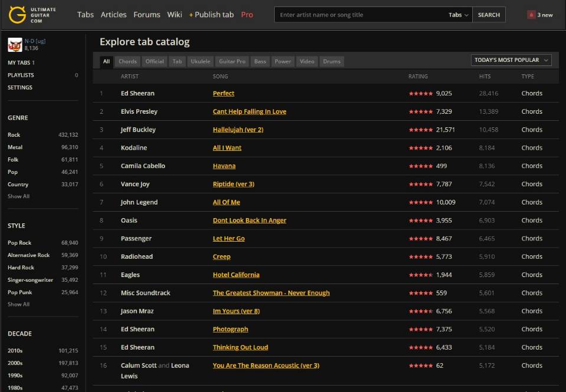Expand Show All under GENRE

[x=18, y=196]
